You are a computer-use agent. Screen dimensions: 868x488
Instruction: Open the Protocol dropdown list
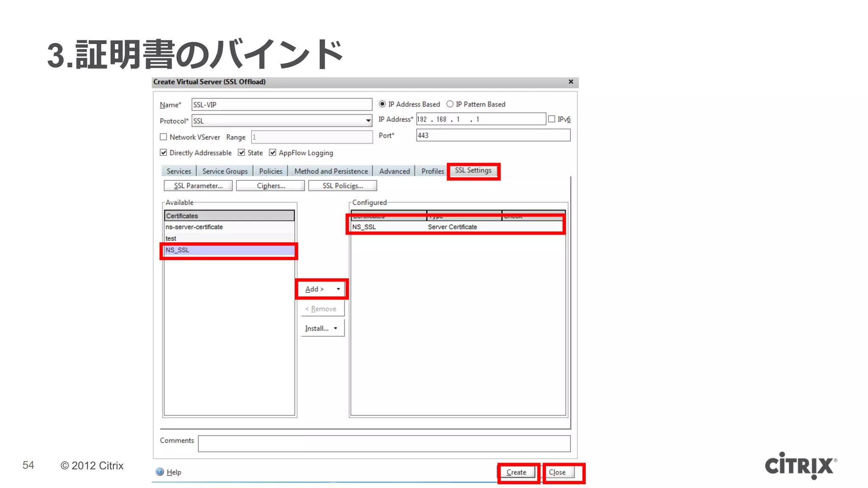click(368, 121)
